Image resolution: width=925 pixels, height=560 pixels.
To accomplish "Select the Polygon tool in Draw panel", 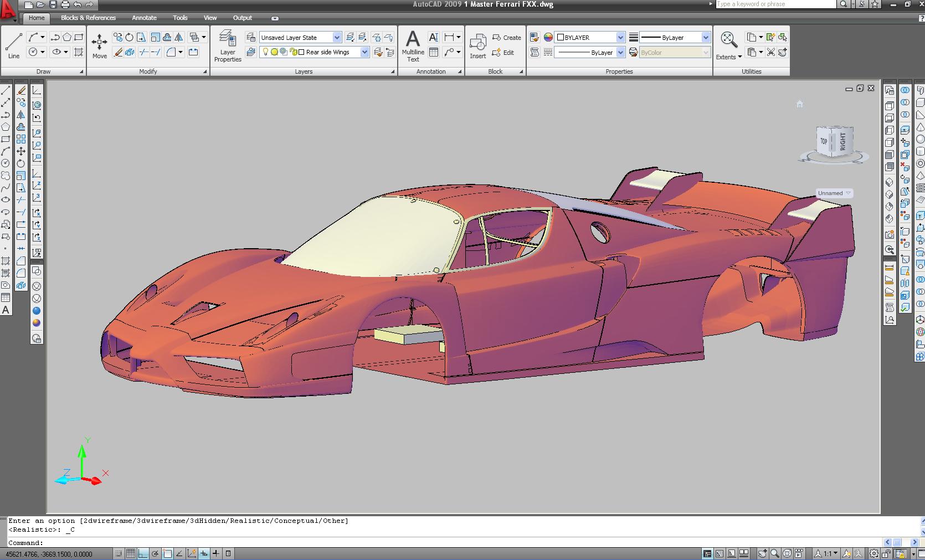I will (67, 37).
